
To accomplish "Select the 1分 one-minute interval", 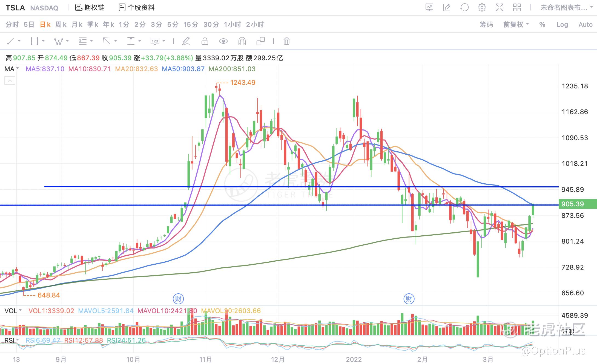I will pyautogui.click(x=124, y=25).
